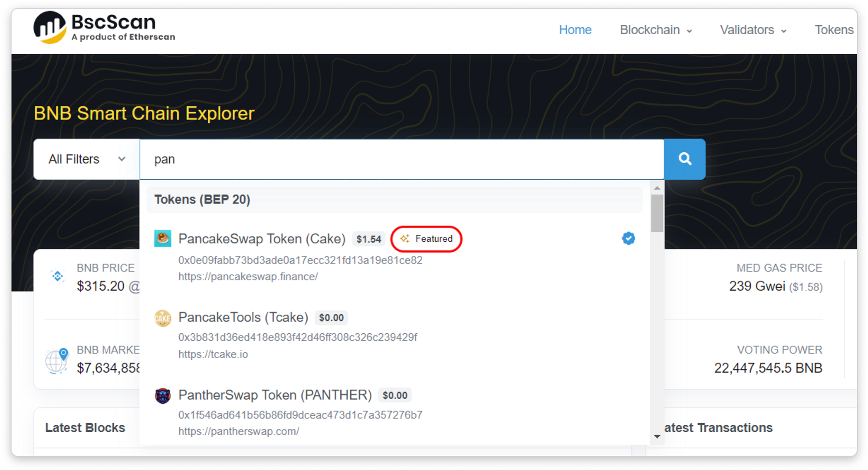The image size is (868, 470).
Task: Click the $1.54 price tag
Action: tap(369, 239)
